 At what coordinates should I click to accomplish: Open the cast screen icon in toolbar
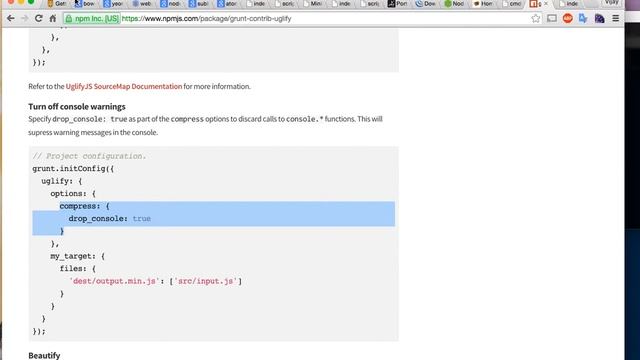click(552, 18)
